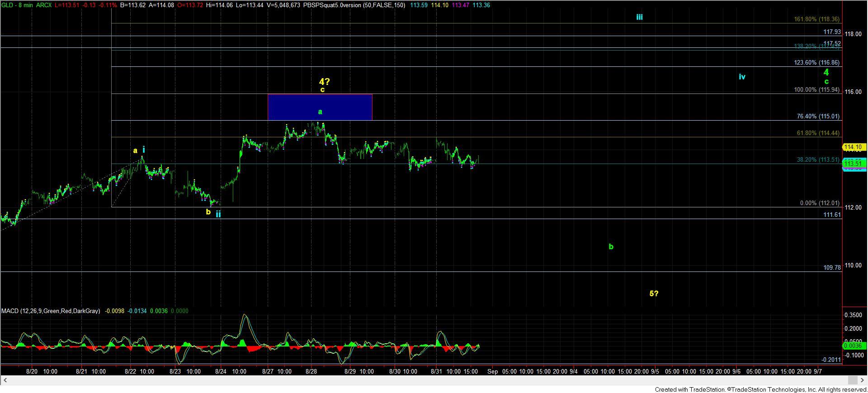Select the 109.78 horizontal level label
Screen dimensions: 868x393
832,267
